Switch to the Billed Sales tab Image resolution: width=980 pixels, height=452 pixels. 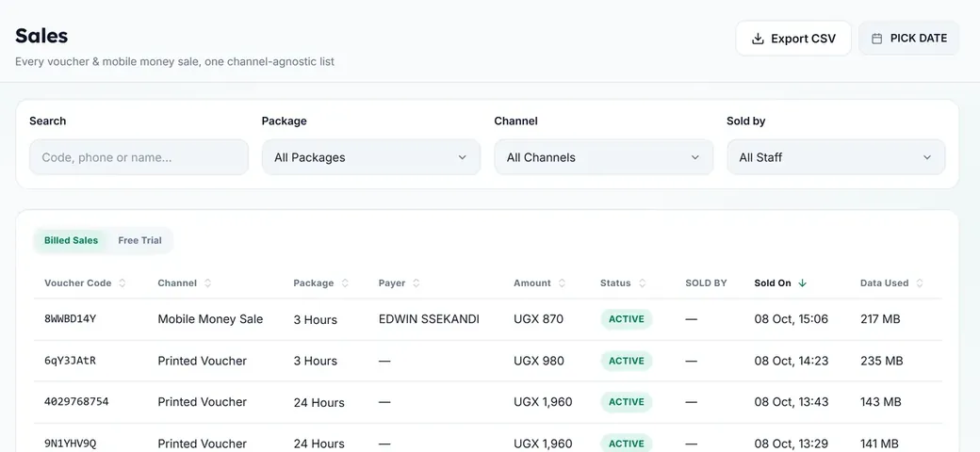71,240
